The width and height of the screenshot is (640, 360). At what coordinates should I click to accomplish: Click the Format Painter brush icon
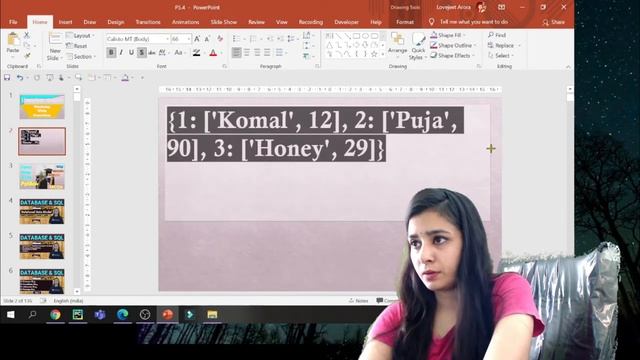(x=27, y=55)
